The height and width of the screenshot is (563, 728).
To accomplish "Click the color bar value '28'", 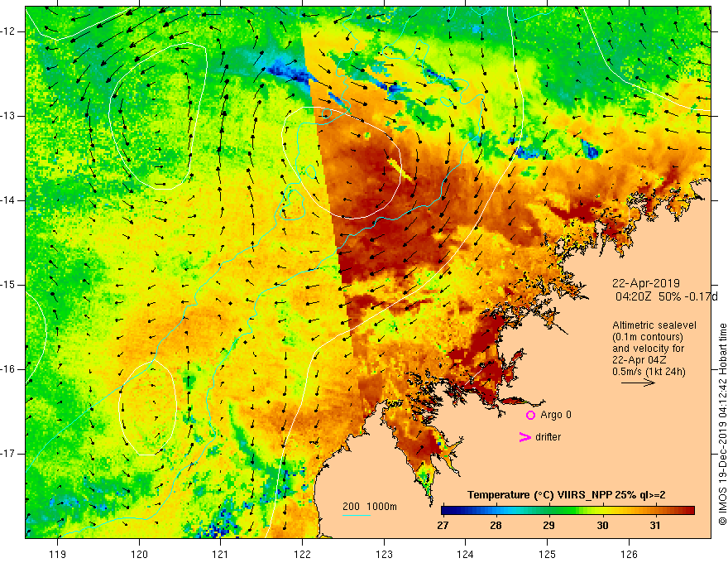I will [x=496, y=526].
